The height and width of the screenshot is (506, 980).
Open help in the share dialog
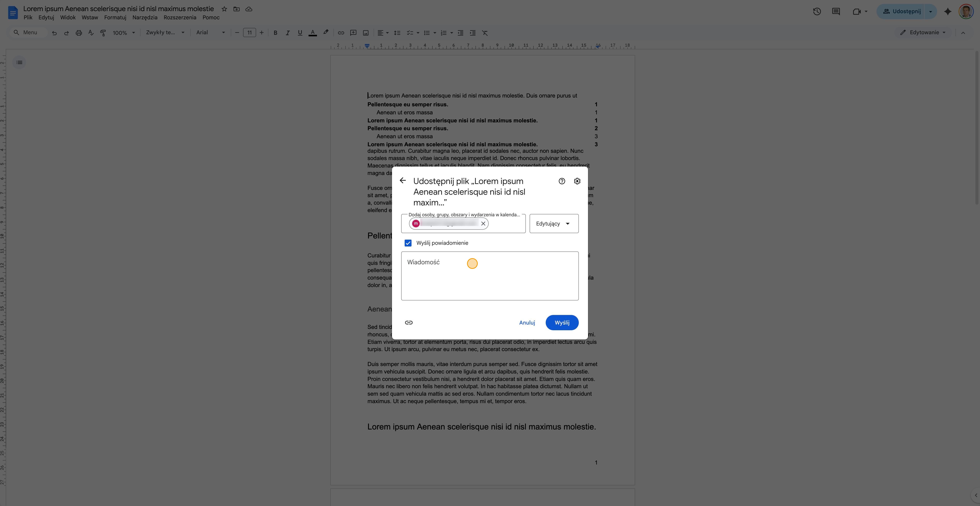coord(562,181)
